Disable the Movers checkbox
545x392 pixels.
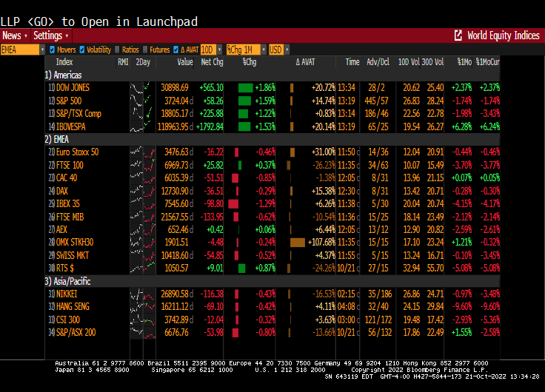53,50
